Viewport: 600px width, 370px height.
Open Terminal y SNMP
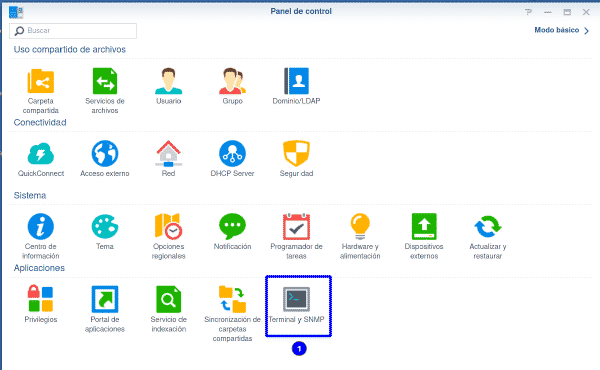point(296,305)
